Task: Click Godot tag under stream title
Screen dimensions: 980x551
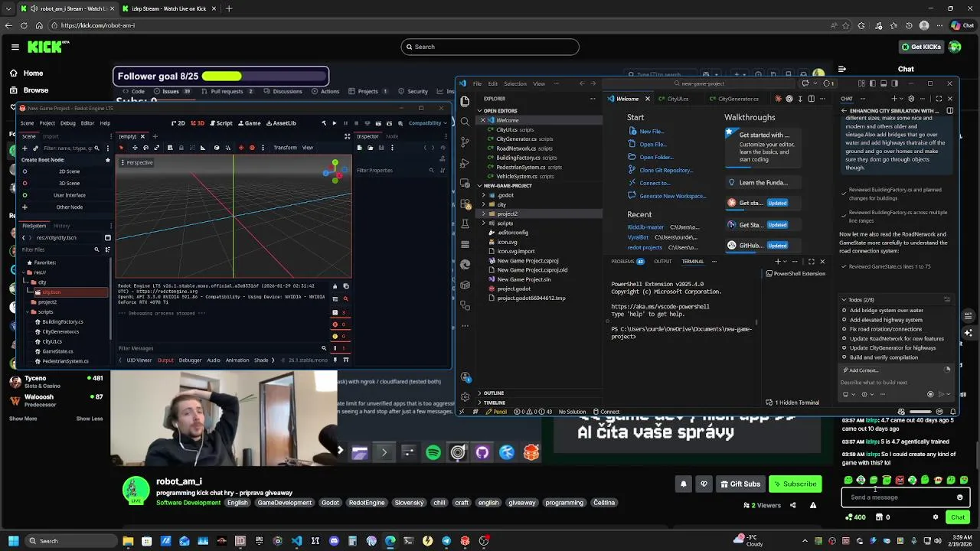Action: point(330,503)
